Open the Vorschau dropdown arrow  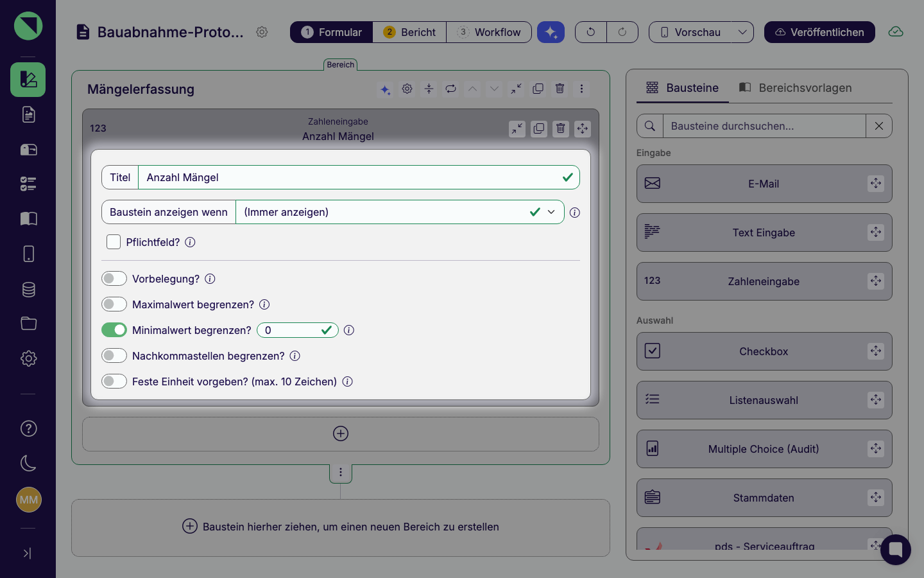coord(742,32)
